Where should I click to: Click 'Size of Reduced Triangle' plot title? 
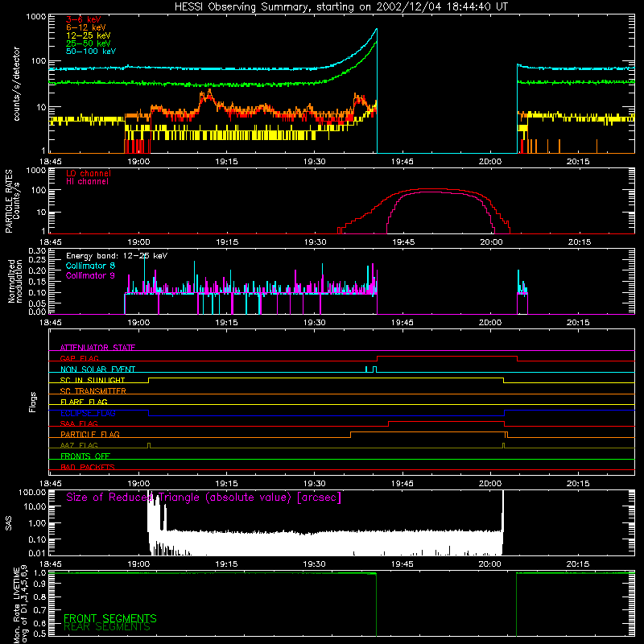click(x=204, y=497)
